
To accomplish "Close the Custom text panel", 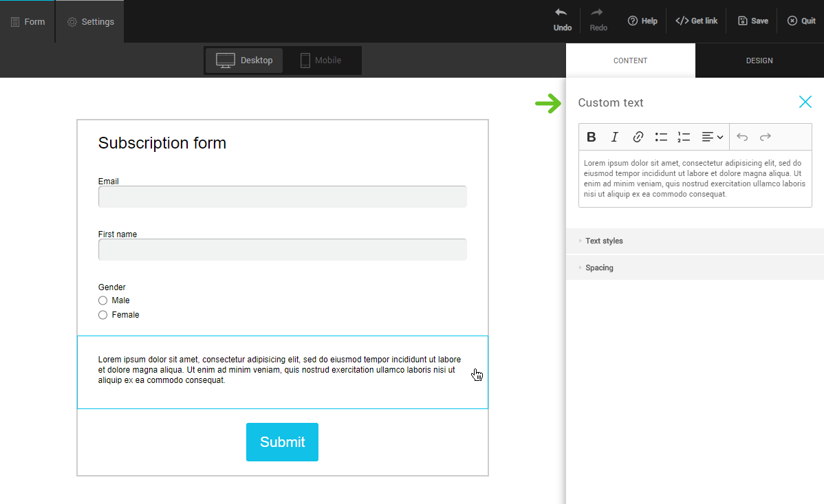I will 805,102.
